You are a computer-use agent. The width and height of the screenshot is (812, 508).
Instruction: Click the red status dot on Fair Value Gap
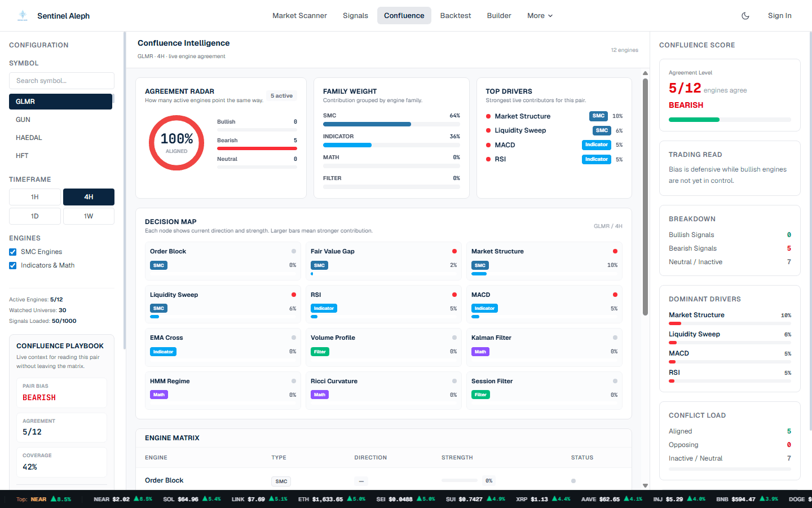(454, 251)
